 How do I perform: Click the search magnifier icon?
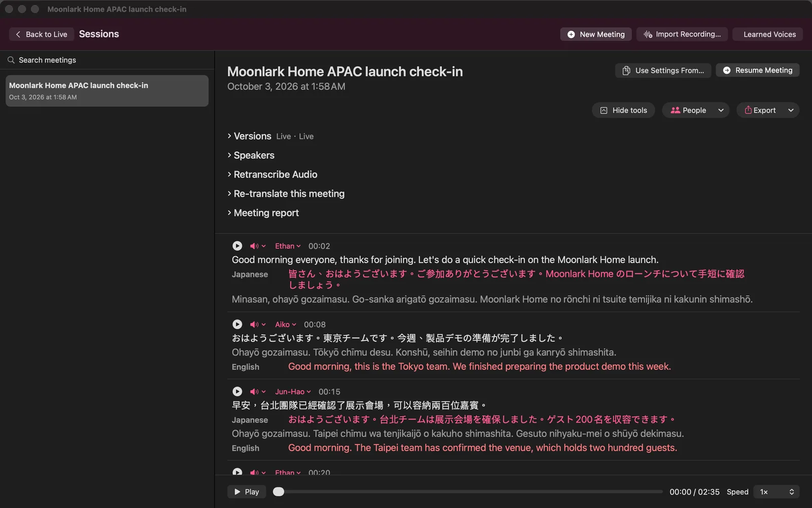pos(11,60)
